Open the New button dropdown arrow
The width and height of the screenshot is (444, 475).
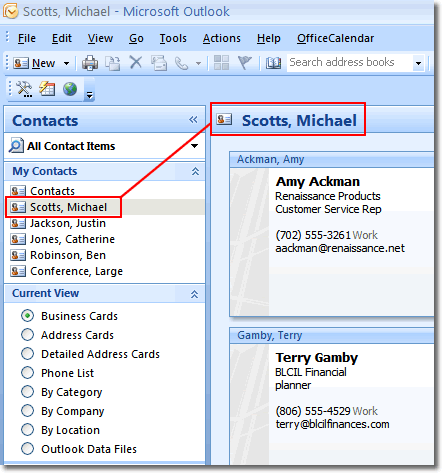pyautogui.click(x=66, y=63)
